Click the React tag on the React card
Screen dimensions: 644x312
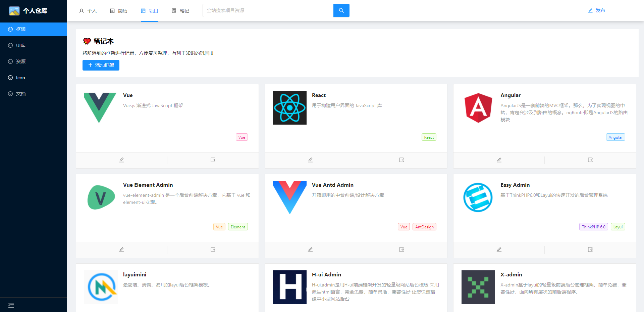click(x=429, y=137)
